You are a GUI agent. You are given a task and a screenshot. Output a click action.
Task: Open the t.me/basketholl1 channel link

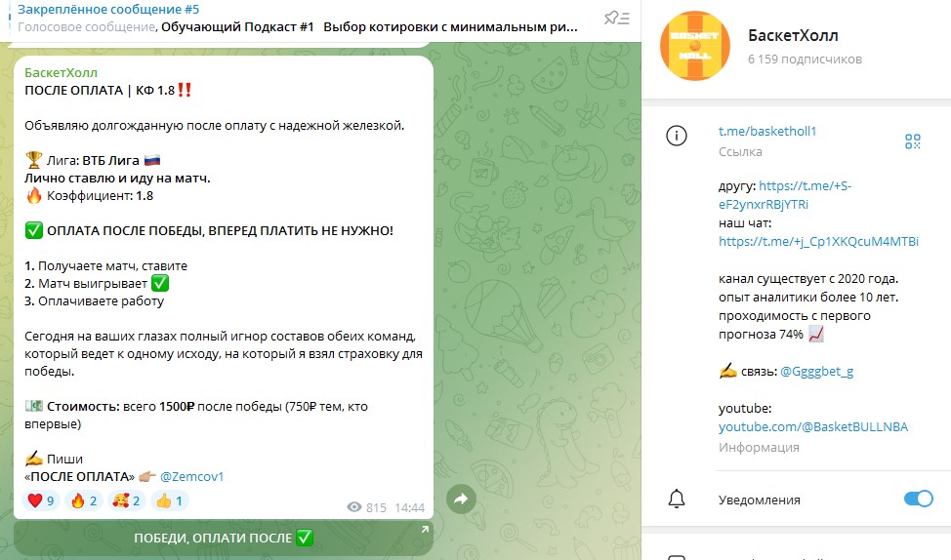[767, 131]
